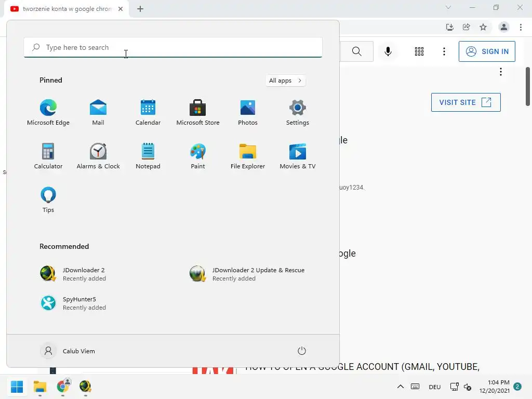Open Notepad
Screen dimensions: 532x399
(x=148, y=156)
